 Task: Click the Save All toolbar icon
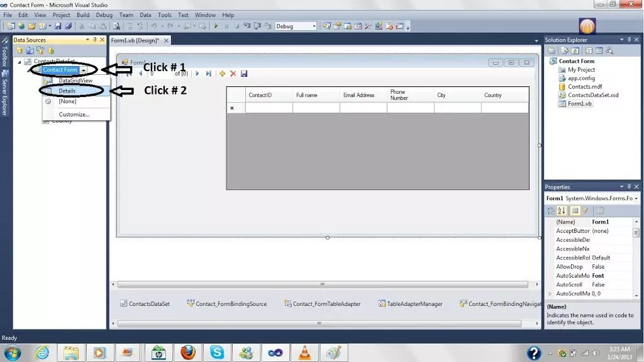tap(68, 26)
